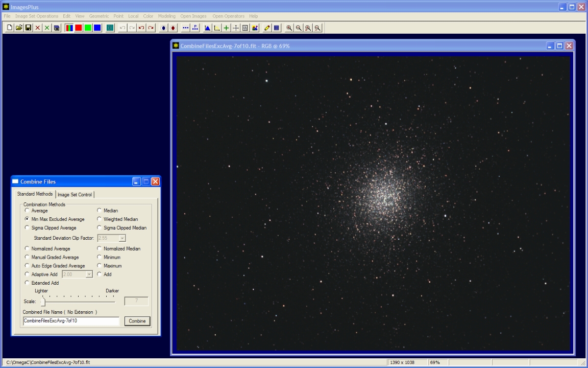Open a file with the folder icon
Image resolution: width=588 pixels, height=368 pixels.
point(19,28)
